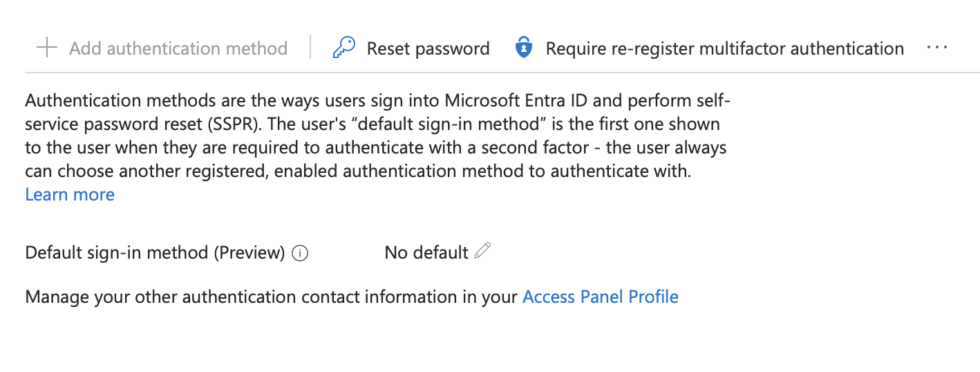This screenshot has height=372, width=980.
Task: Click the description line starting "can choose another"
Action: [x=357, y=171]
